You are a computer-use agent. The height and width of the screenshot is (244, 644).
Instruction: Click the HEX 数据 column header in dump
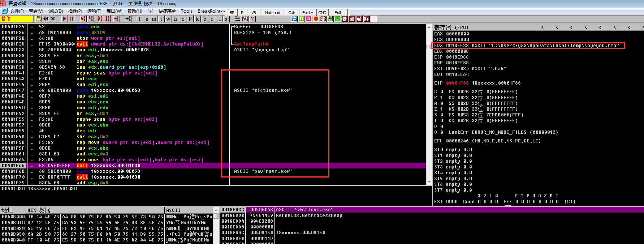pyautogui.click(x=96, y=210)
